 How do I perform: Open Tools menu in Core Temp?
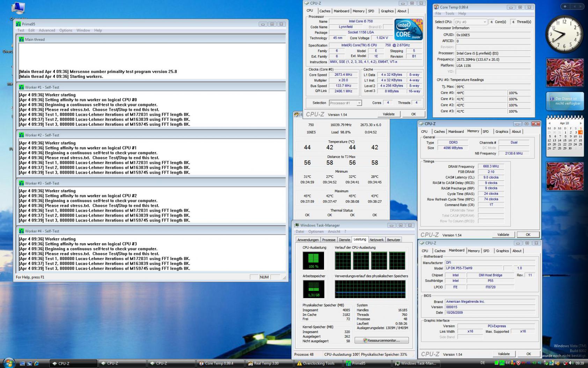(x=449, y=14)
